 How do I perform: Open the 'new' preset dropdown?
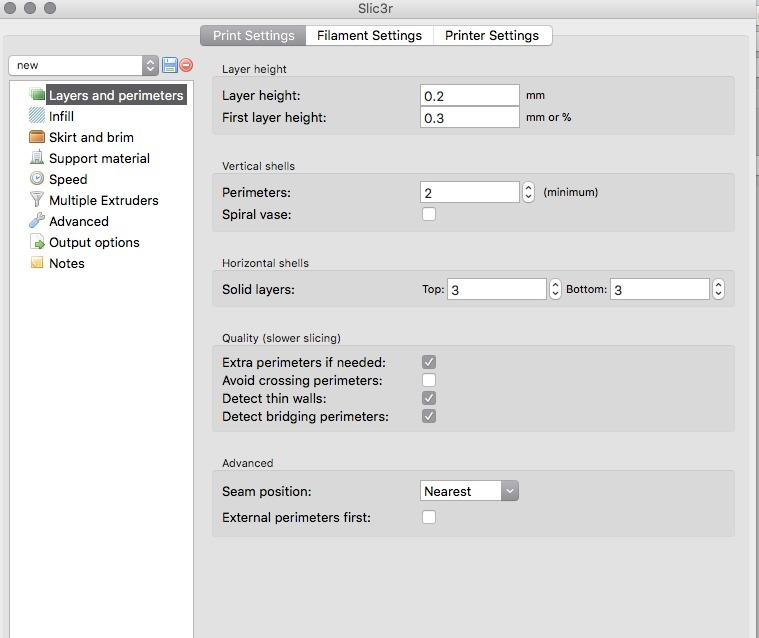pos(83,65)
